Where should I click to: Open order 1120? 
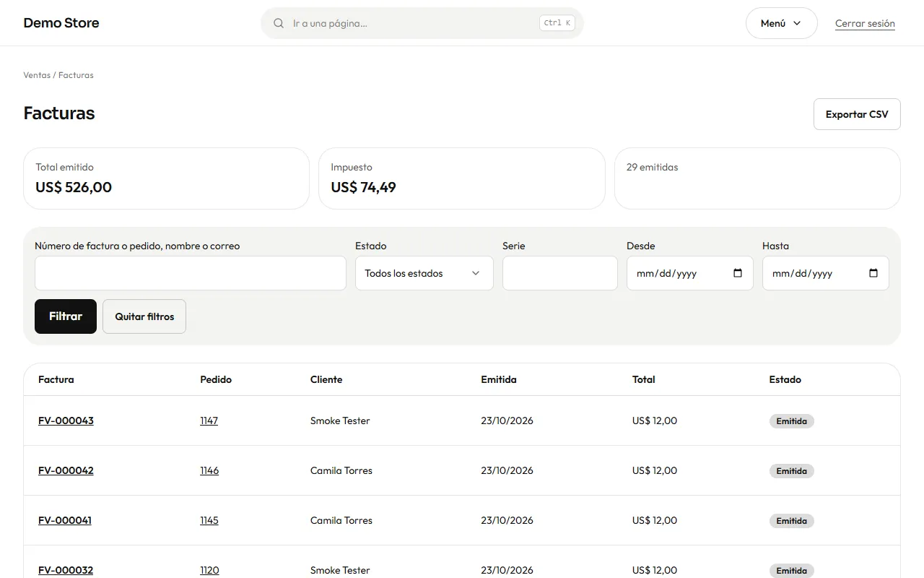(209, 570)
